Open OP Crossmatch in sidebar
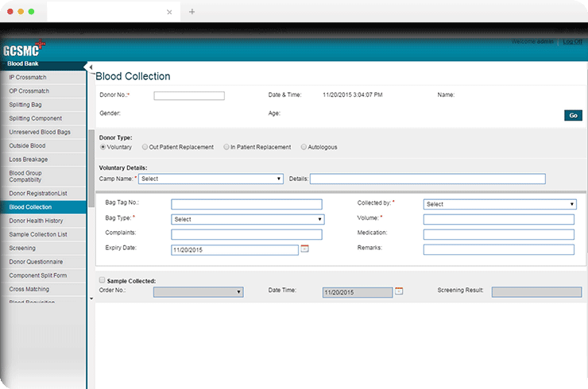588x389 pixels. click(x=43, y=91)
